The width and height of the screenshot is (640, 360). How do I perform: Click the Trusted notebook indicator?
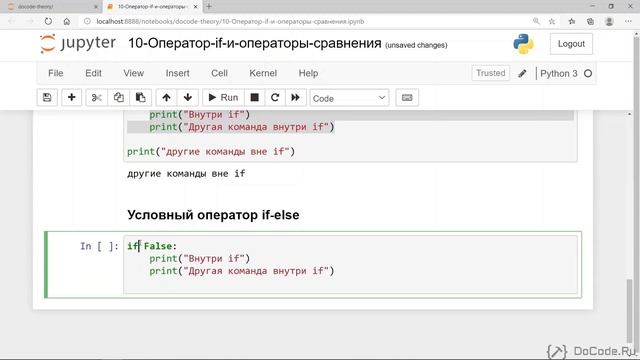click(490, 73)
